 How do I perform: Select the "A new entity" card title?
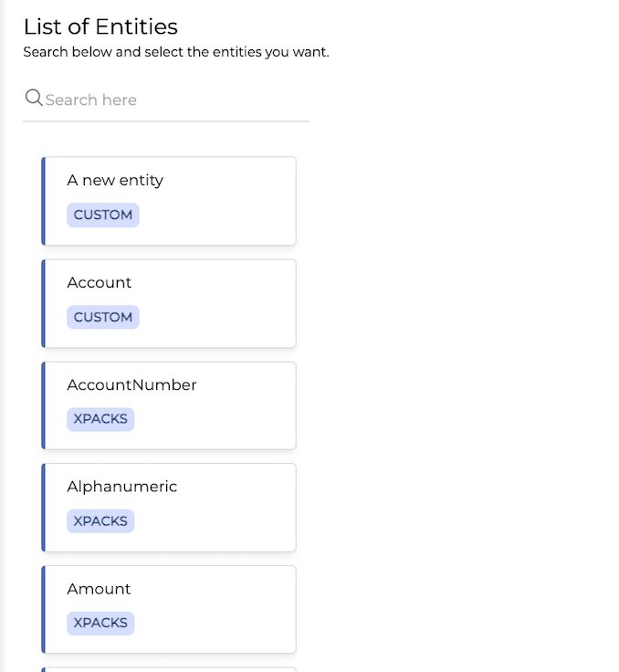115,180
